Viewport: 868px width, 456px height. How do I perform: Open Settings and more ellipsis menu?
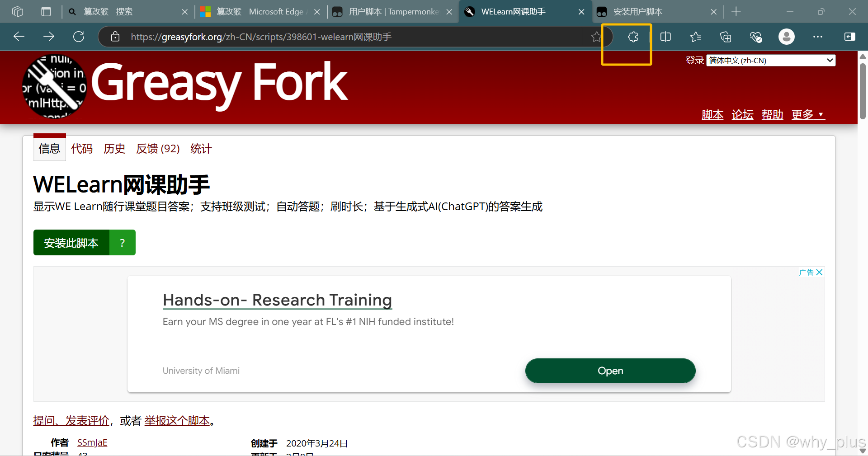818,37
